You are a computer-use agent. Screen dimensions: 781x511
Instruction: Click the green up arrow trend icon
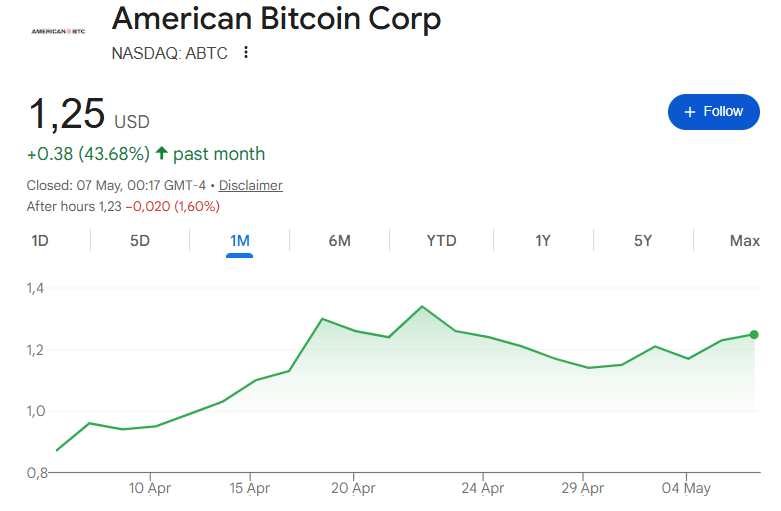pos(161,153)
